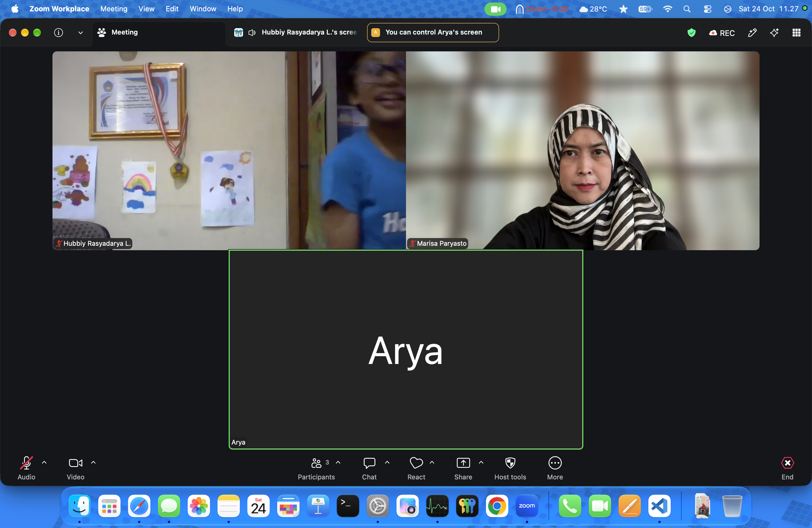Select Hubbiy Rasyadarya L. video tile

click(229, 151)
